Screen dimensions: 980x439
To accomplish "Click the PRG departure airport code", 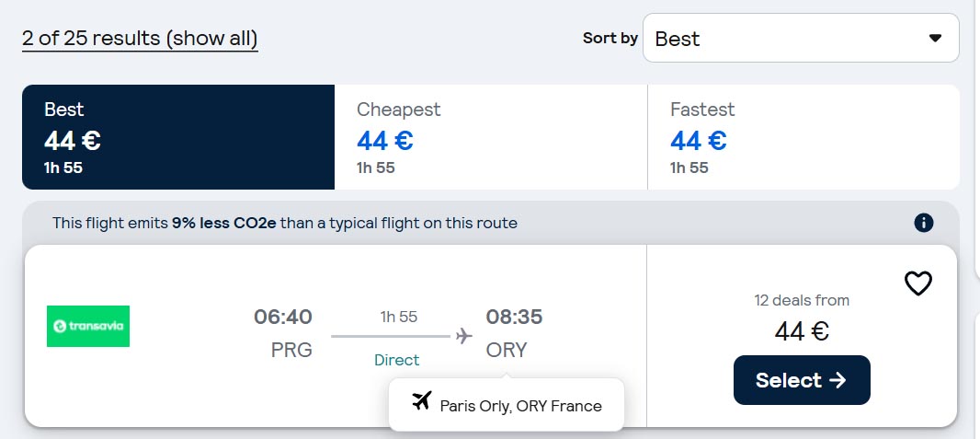I will pyautogui.click(x=291, y=351).
